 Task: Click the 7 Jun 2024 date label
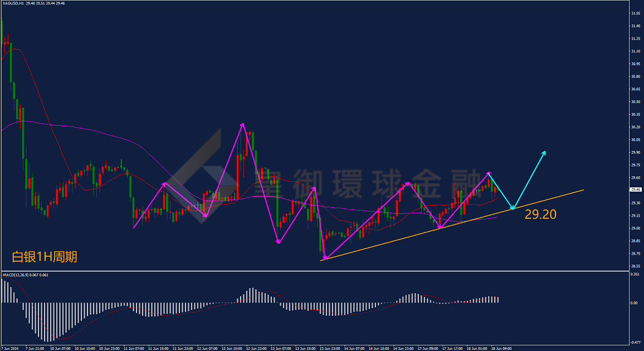click(10, 349)
